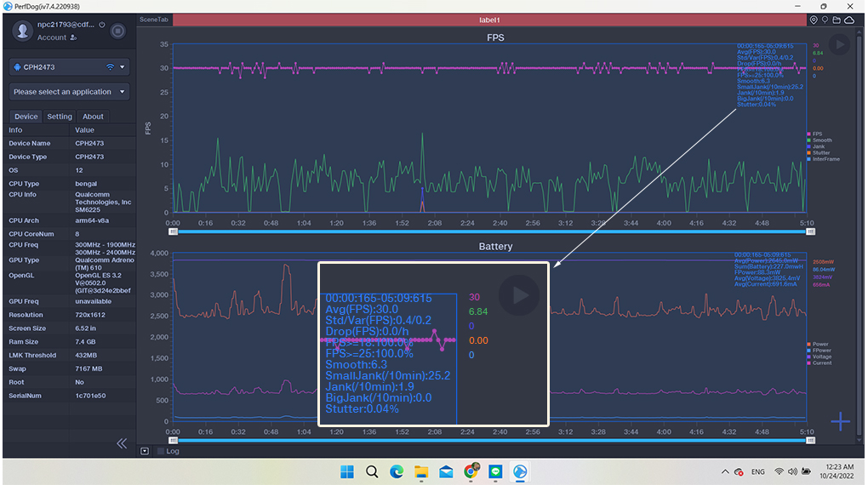Toggle the Jank legend series

click(x=816, y=146)
